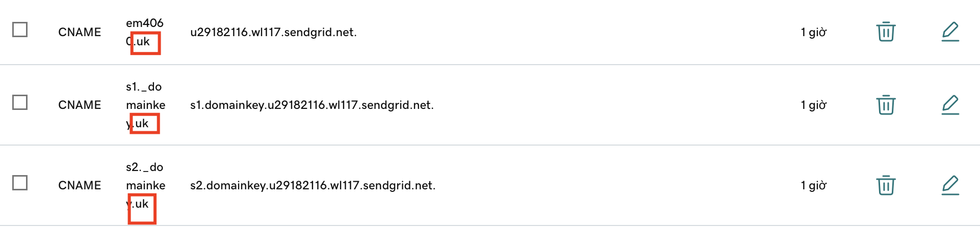The image size is (980, 227).
Task: Select the em4060 record checkbox
Action: [x=20, y=30]
